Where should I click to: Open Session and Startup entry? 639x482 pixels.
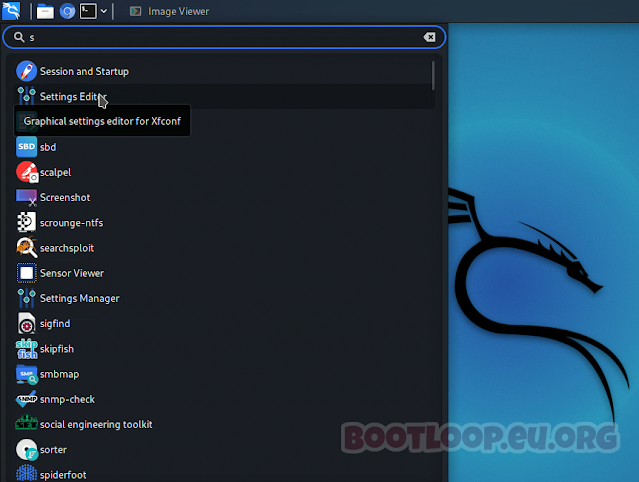pos(224,71)
